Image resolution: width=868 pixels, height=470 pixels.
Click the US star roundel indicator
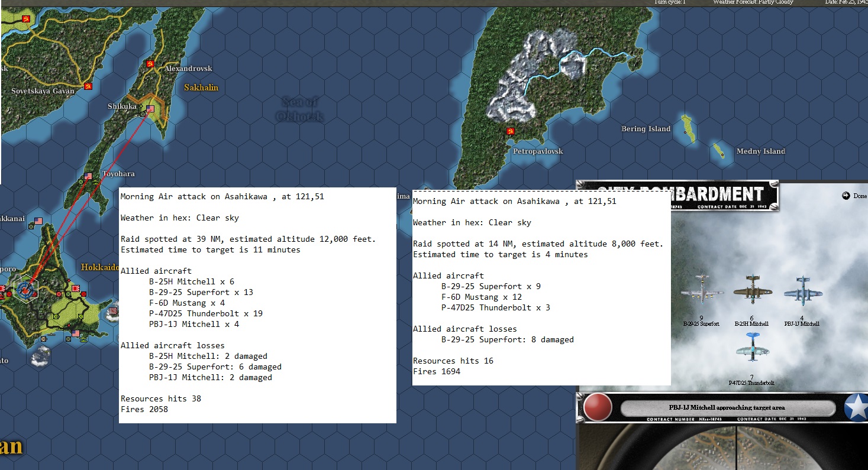pyautogui.click(x=856, y=407)
